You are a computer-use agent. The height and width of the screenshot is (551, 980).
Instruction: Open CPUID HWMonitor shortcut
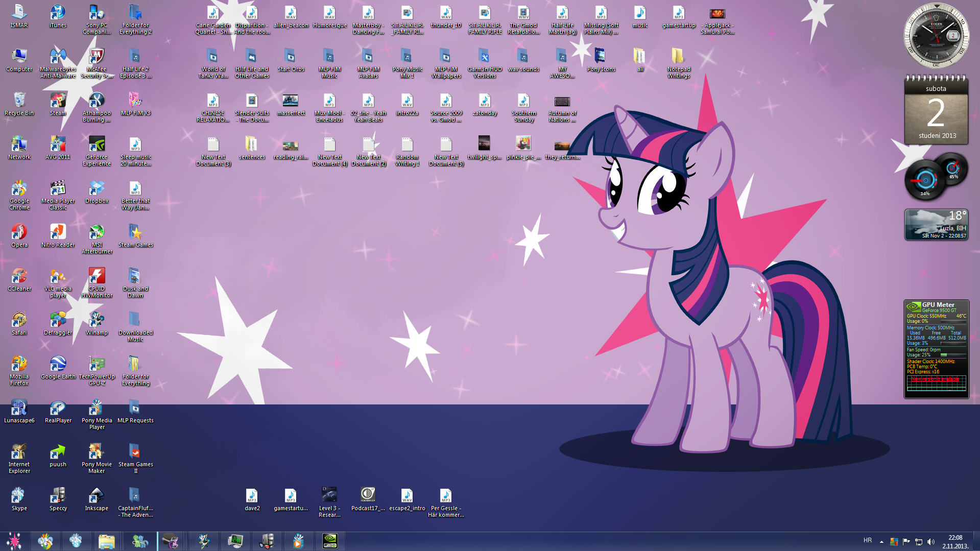pos(97,283)
